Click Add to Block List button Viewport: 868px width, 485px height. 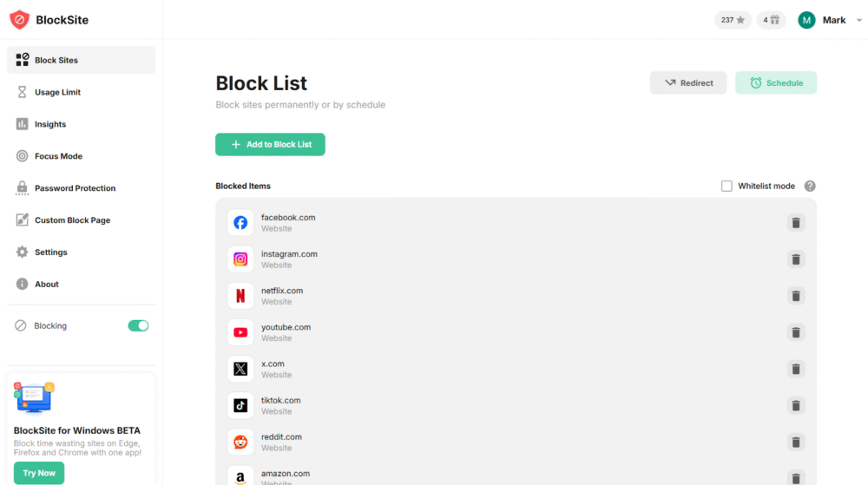click(x=270, y=144)
